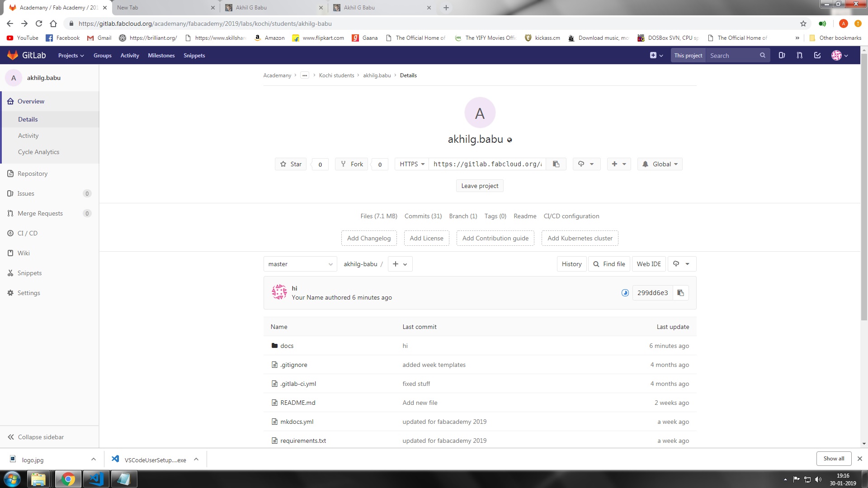Open the Global notification dropdown

[660, 164]
